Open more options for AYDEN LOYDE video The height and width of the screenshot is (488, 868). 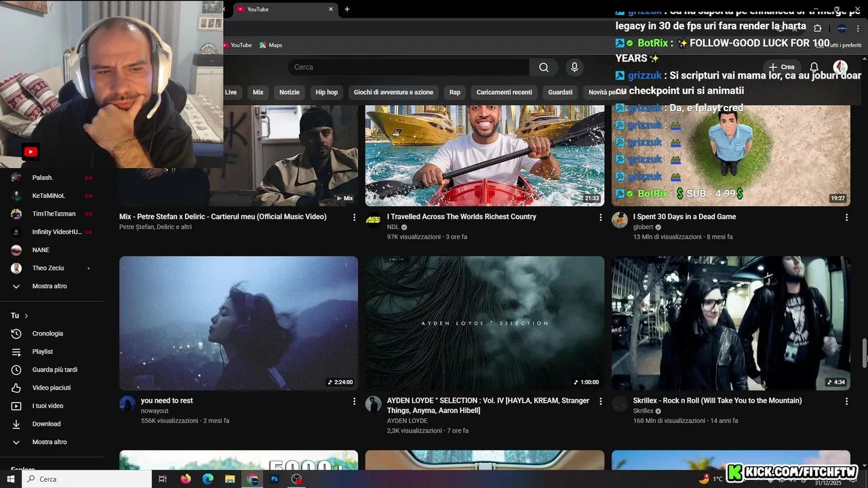[x=600, y=401]
